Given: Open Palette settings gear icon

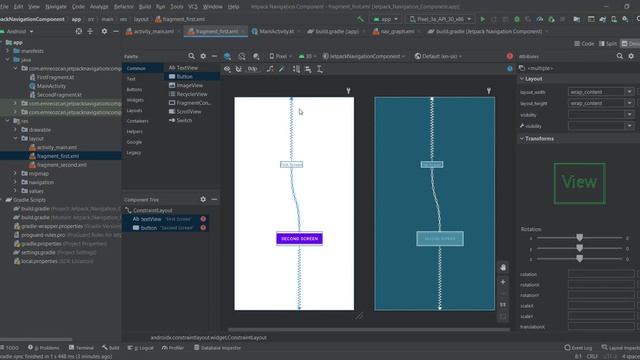Looking at the screenshot, I should [x=203, y=56].
